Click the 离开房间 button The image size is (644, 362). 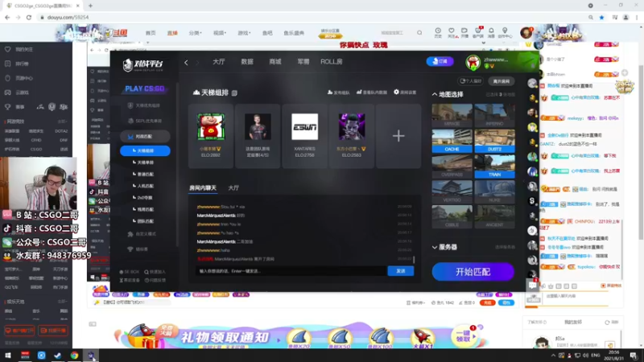pos(502,81)
